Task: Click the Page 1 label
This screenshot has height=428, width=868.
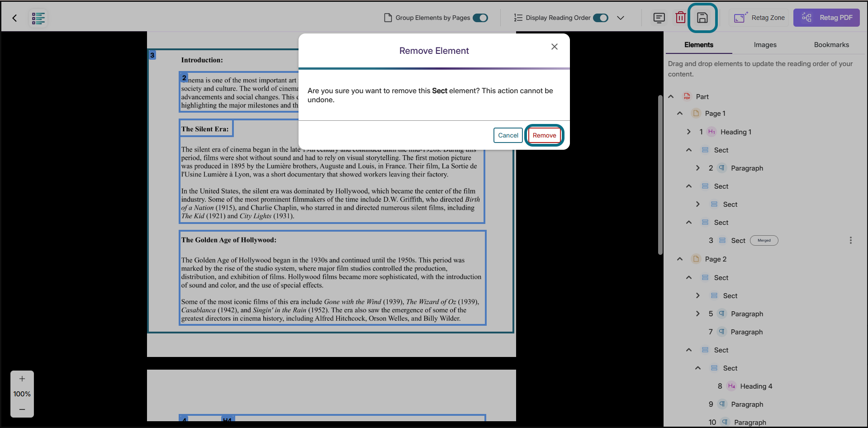Action: (715, 114)
